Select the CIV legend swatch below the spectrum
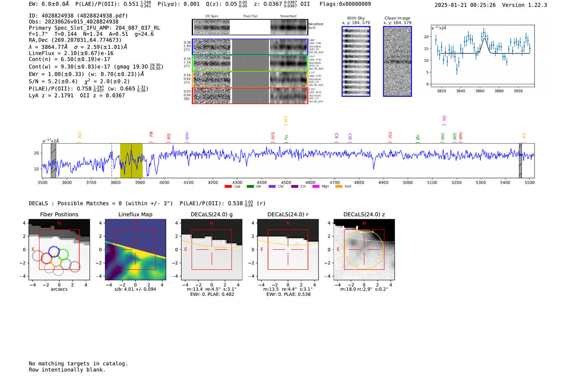This screenshot has height=392, width=576. click(x=272, y=187)
